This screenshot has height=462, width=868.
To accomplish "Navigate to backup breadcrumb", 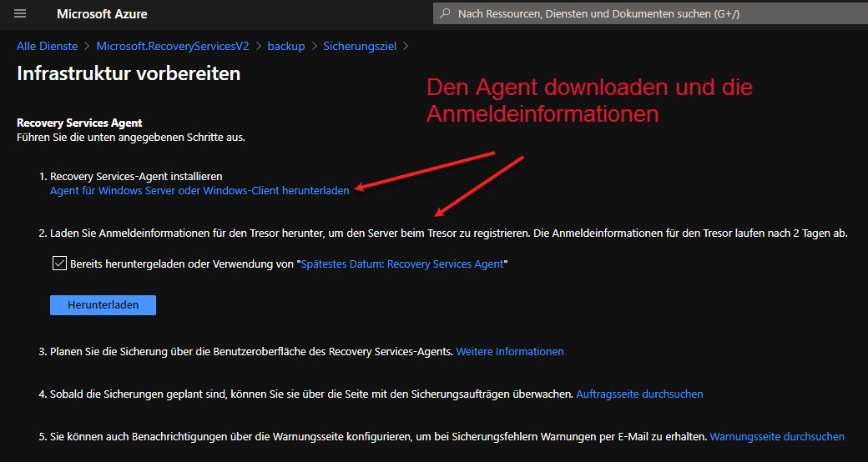I will [286, 47].
